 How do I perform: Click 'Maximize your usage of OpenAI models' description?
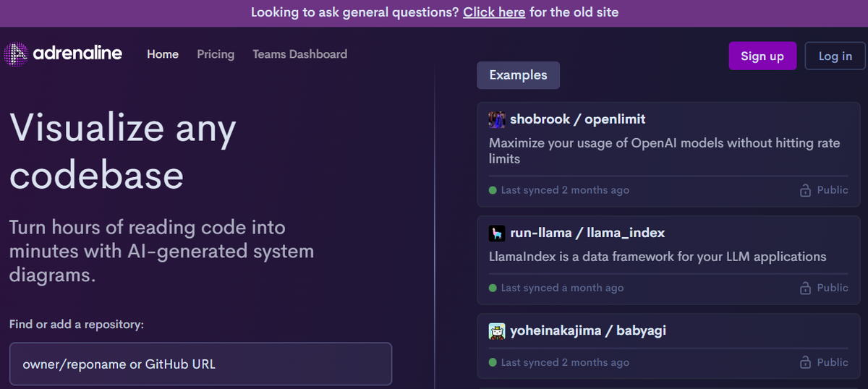coord(665,150)
